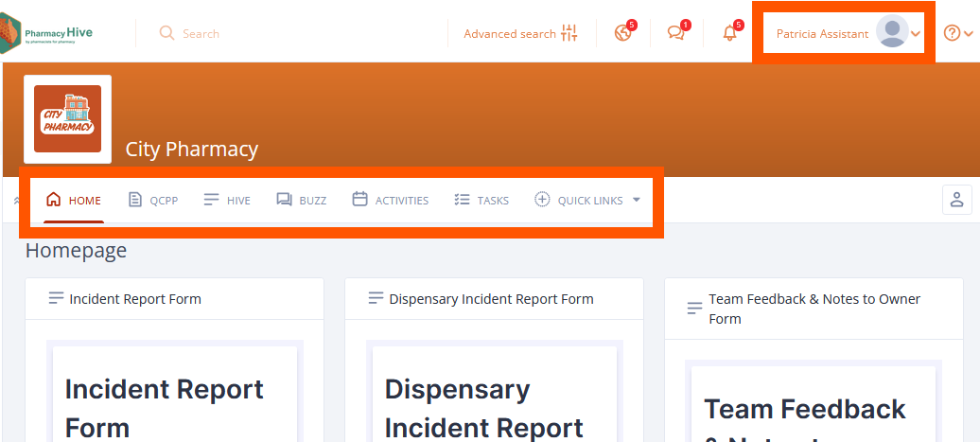980x442 pixels.
Task: Open the BUZZ tab
Action: pyautogui.click(x=301, y=201)
